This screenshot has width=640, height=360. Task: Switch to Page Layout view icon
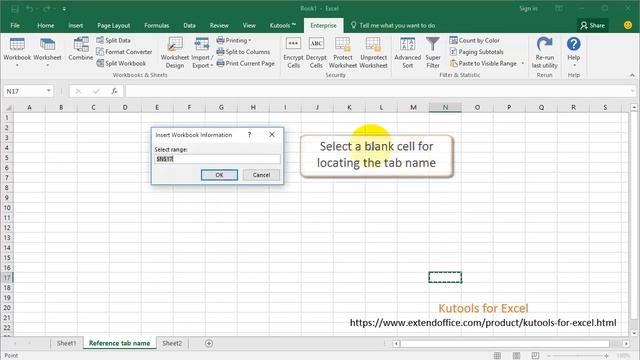tap(516, 356)
